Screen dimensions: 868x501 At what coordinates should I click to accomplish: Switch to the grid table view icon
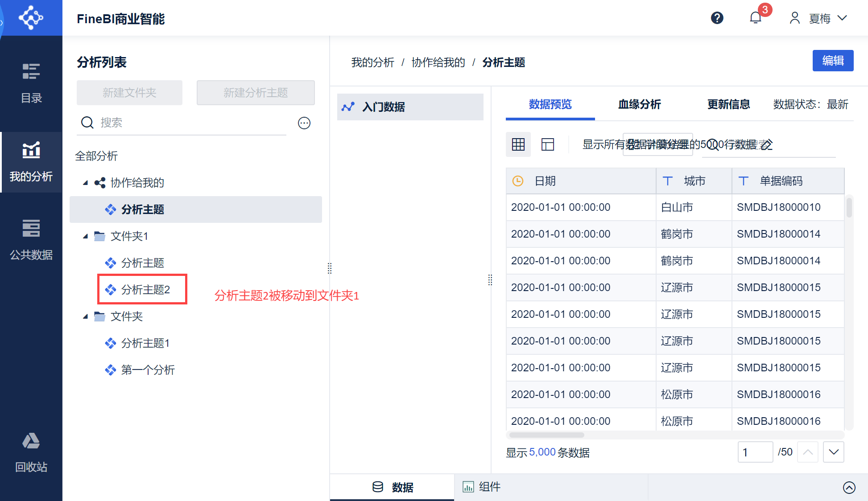click(518, 144)
